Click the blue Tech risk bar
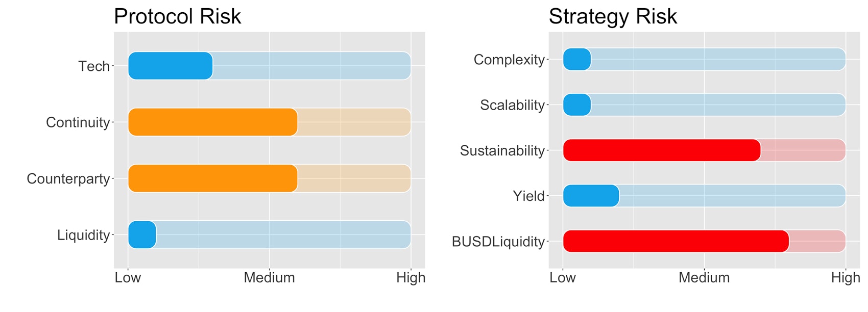868x312 pixels. [170, 66]
